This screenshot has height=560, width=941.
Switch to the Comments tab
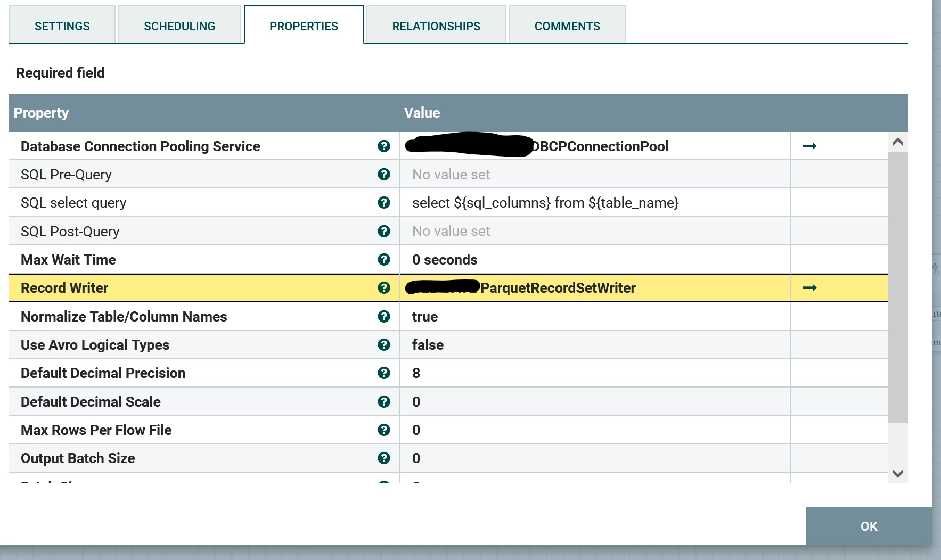tap(567, 26)
